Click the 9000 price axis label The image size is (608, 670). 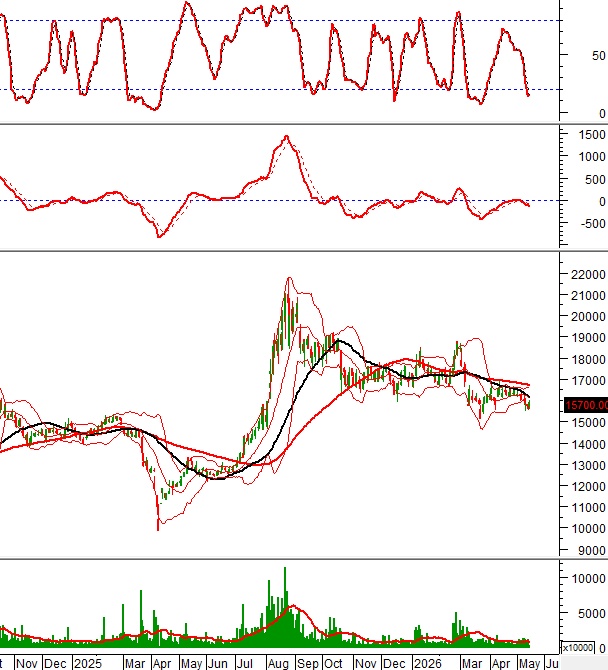592,551
